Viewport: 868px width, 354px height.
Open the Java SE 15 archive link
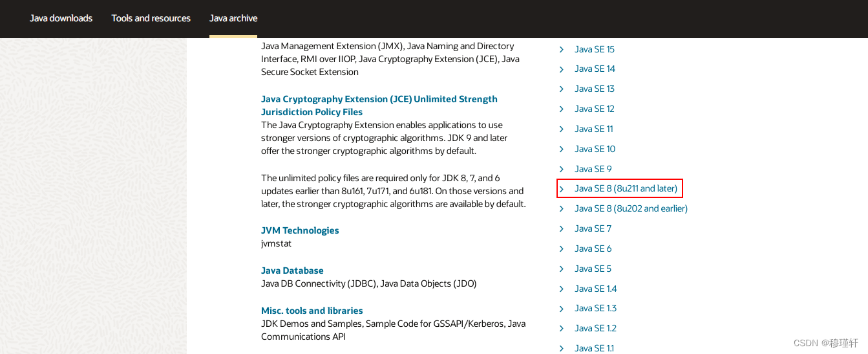(595, 49)
